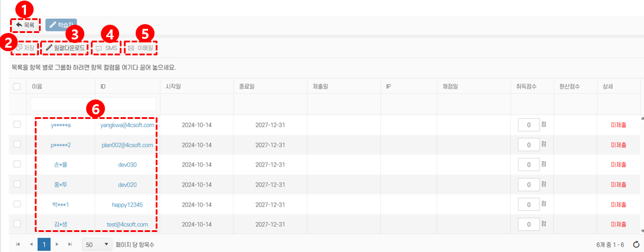
Task: Click 미제출 link for the happy12345 row
Action: [x=619, y=204]
